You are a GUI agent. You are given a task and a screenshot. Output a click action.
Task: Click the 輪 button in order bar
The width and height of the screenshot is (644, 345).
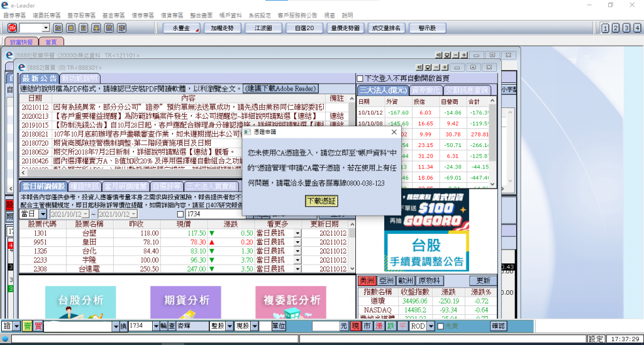164,326
